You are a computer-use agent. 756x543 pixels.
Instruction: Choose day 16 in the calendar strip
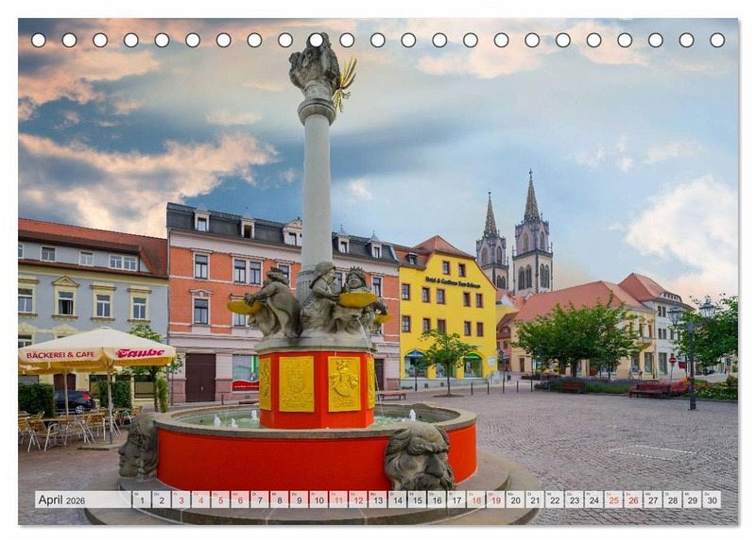(x=437, y=500)
